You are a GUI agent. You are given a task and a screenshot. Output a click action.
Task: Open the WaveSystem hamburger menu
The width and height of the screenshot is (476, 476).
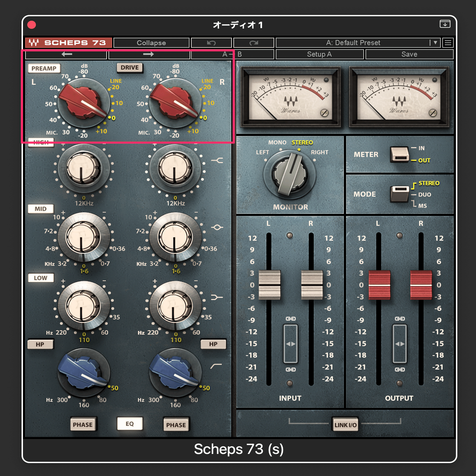tap(448, 43)
